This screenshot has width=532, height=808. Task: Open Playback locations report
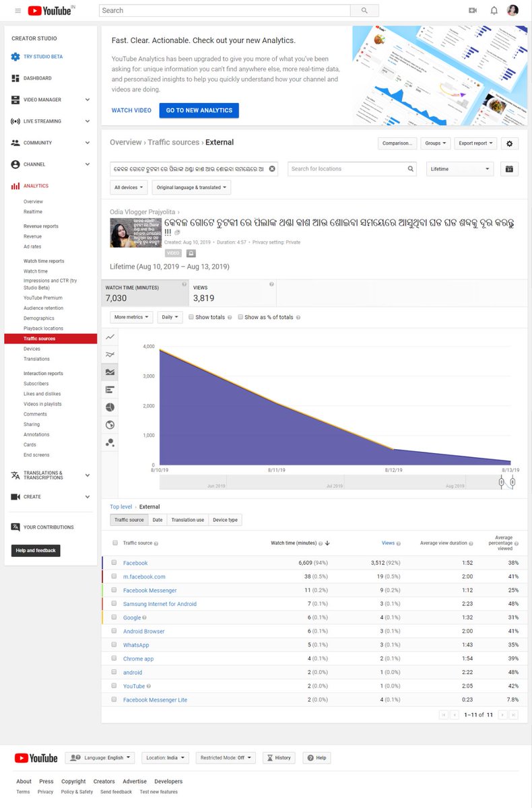coord(44,328)
